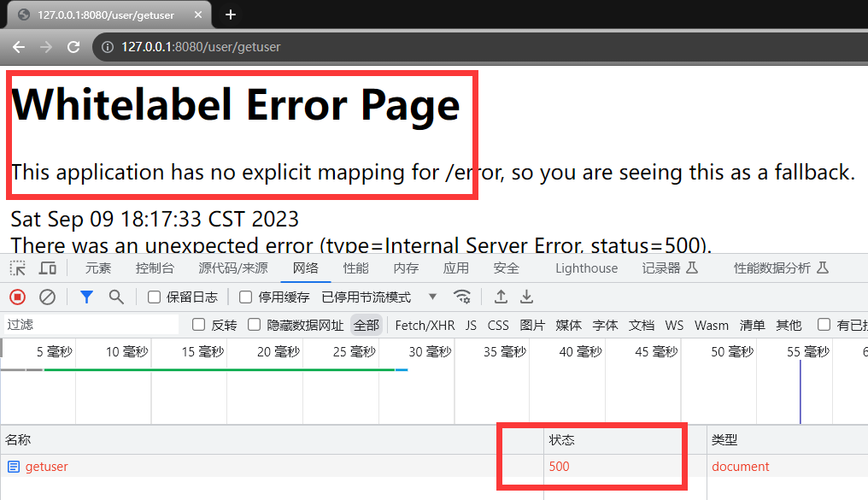The image size is (868, 500).
Task: Open the 内存 tab
Action: tap(407, 268)
